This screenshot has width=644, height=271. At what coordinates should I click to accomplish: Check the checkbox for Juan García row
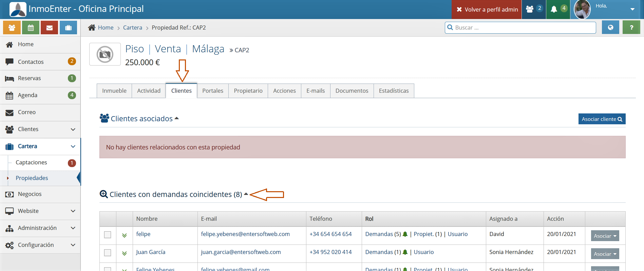(108, 253)
